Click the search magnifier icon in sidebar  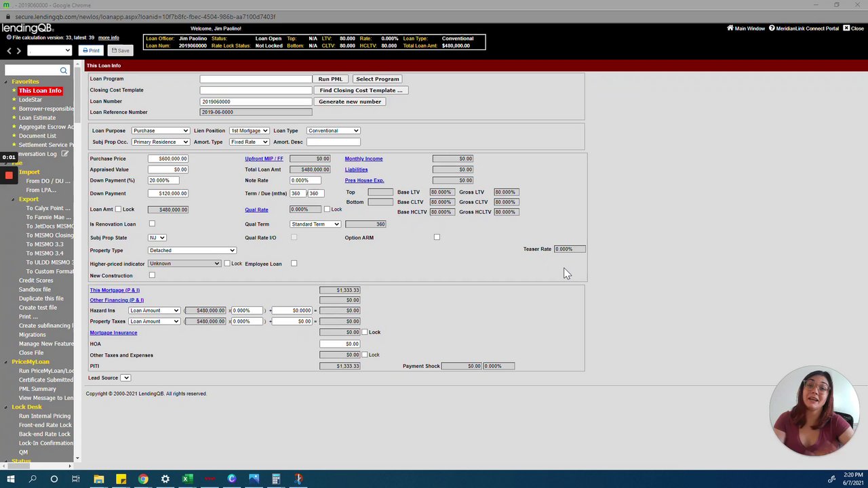coord(64,70)
